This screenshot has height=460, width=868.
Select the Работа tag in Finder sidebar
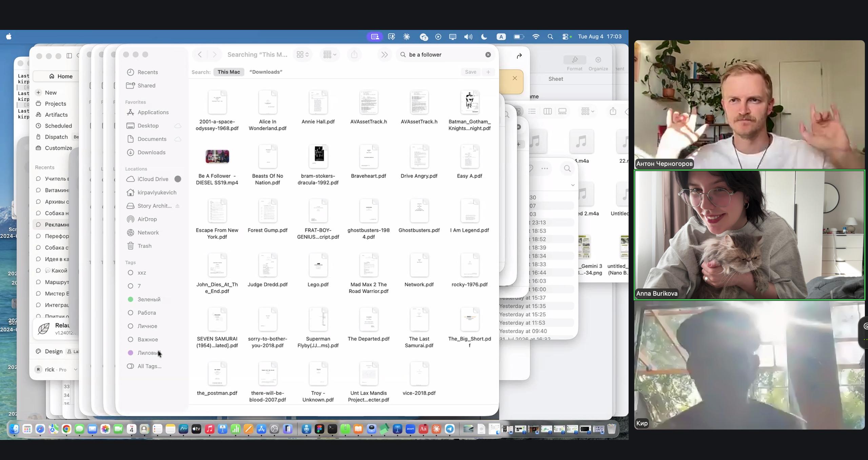click(x=146, y=313)
